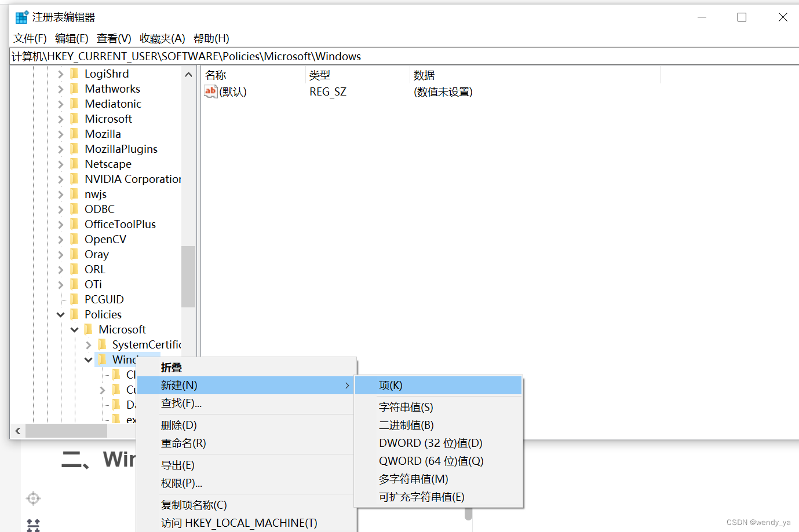Viewport: 799px width, 532px height.
Task: Open the 编辑(E) menu
Action: pos(72,38)
